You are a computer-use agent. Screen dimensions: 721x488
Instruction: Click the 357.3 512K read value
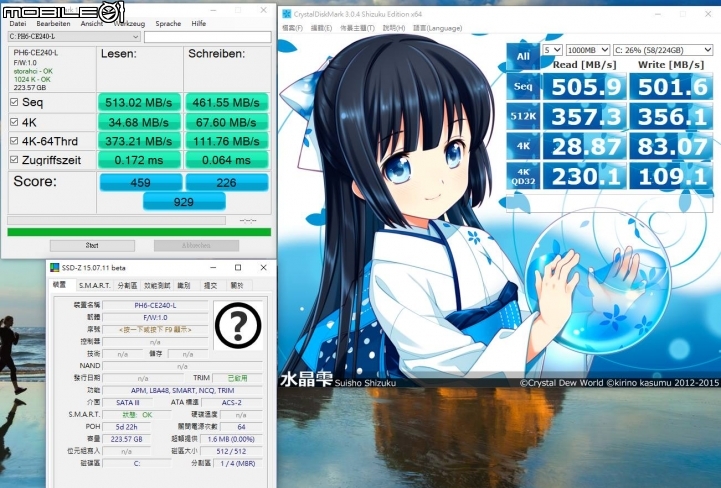585,116
